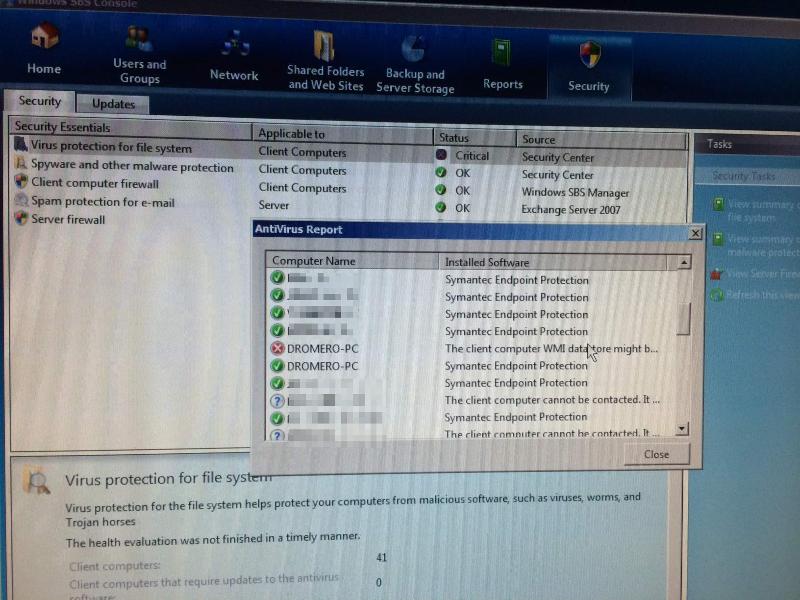Screen dimensions: 800x600
Task: Click the green check icon in the third report row
Action: [x=278, y=312]
